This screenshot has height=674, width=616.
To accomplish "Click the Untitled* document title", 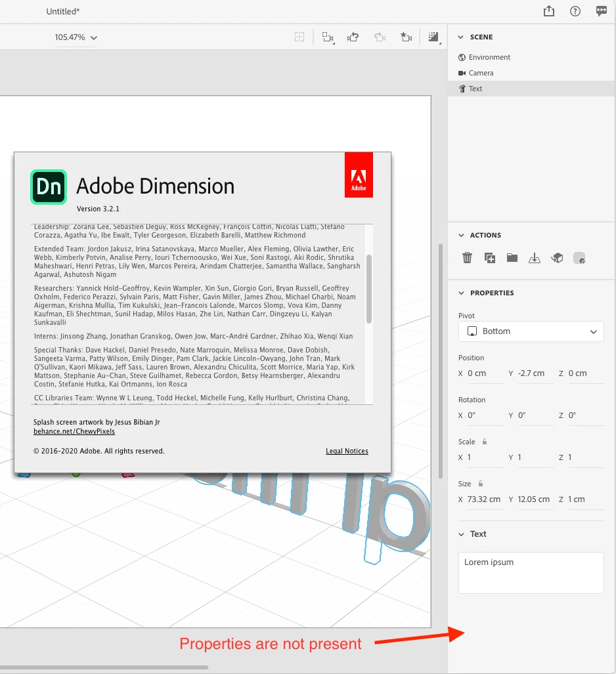I will [63, 12].
